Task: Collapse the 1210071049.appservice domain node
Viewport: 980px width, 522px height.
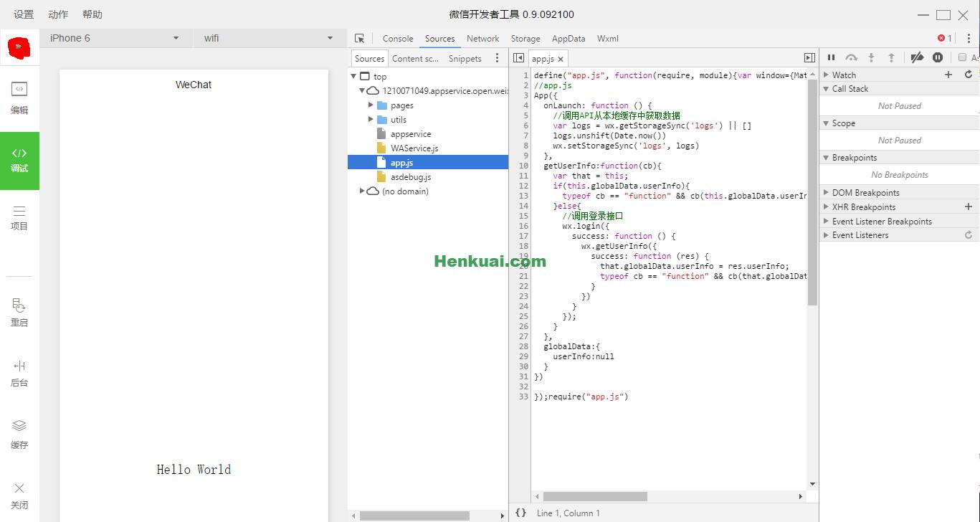Action: 362,91
